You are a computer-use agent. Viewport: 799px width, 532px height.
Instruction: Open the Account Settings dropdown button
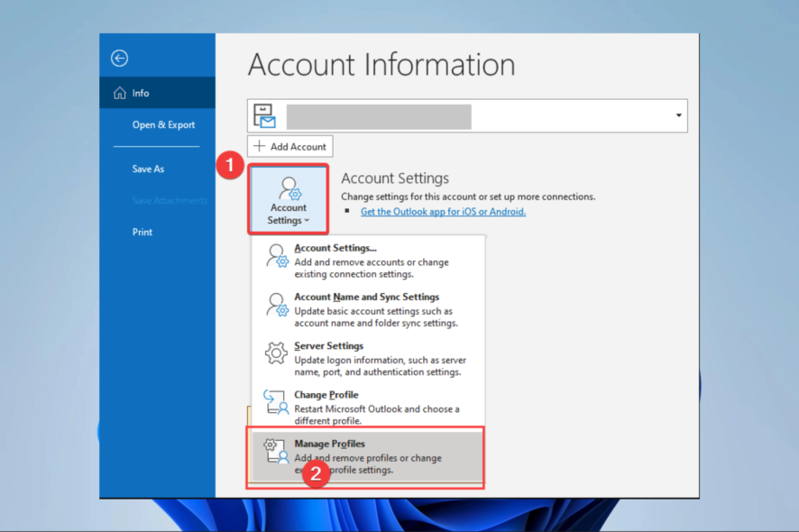289,199
